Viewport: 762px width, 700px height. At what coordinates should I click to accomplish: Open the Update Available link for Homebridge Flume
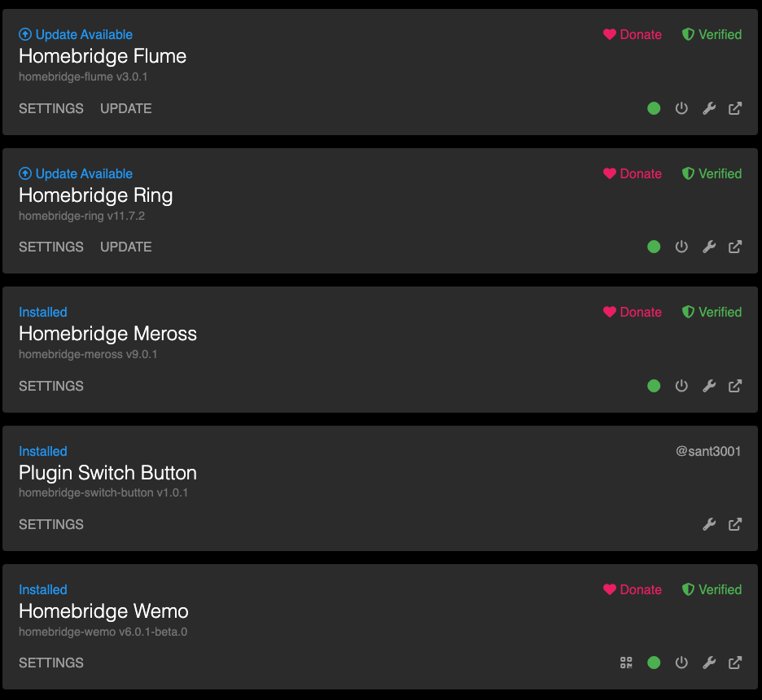[76, 34]
